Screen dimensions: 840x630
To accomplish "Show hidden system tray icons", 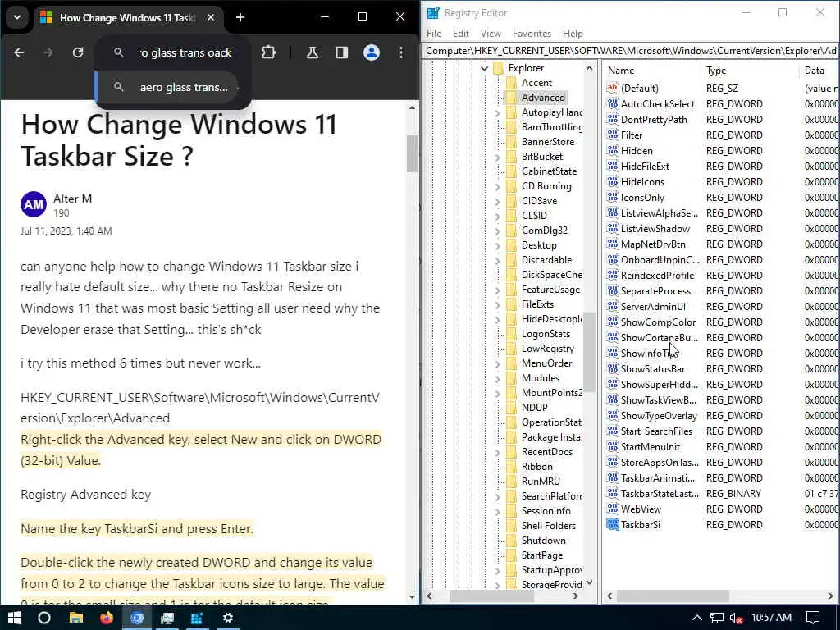I will coord(697,618).
